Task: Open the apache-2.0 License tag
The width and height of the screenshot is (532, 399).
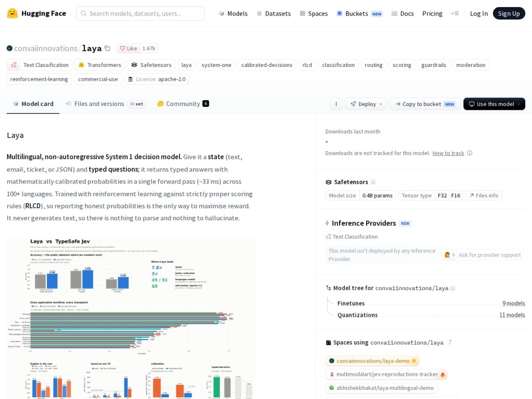Action: pos(157,79)
